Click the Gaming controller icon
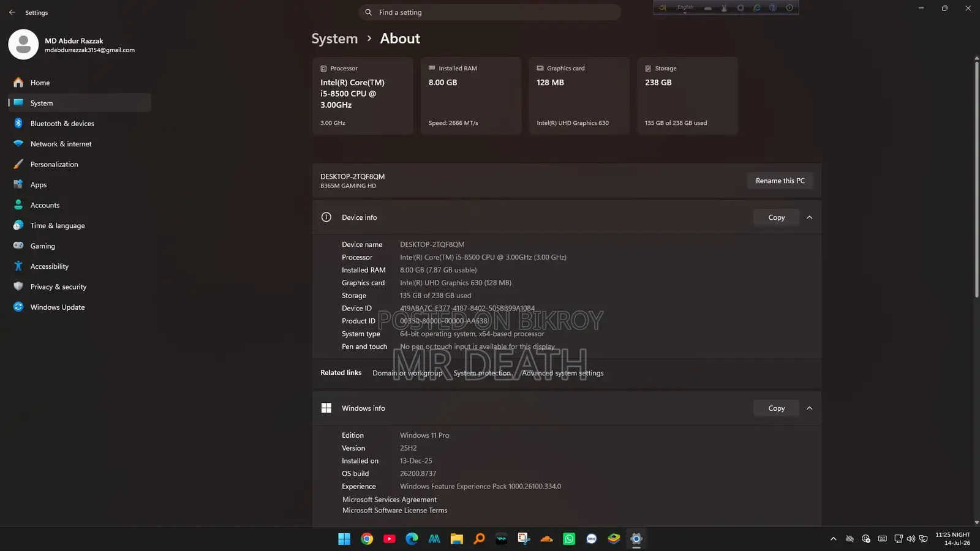The width and height of the screenshot is (980, 551). (18, 246)
